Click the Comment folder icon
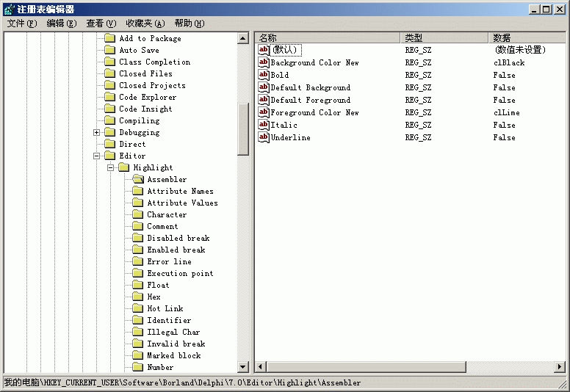Viewport: 570px width, 392px height. point(137,226)
